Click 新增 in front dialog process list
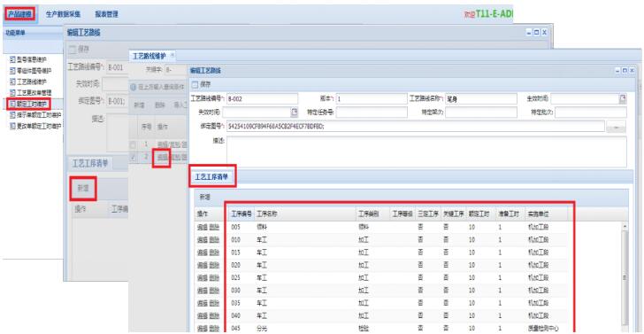The image size is (644, 334). (x=204, y=197)
